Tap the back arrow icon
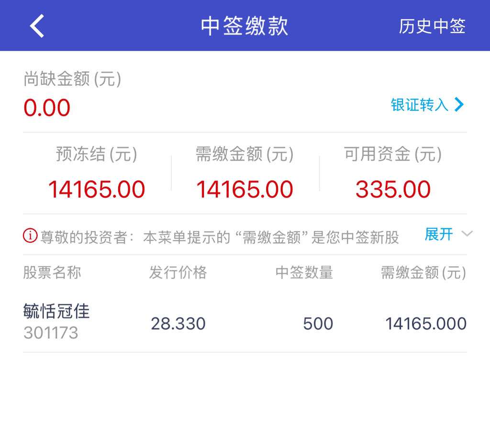490x448 pixels. pyautogui.click(x=37, y=26)
